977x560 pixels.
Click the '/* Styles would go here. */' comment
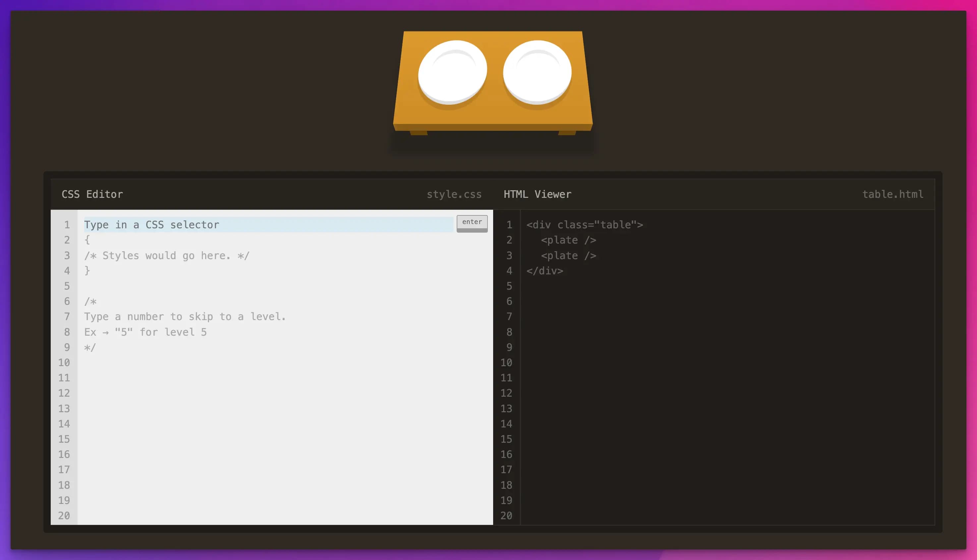coord(167,255)
